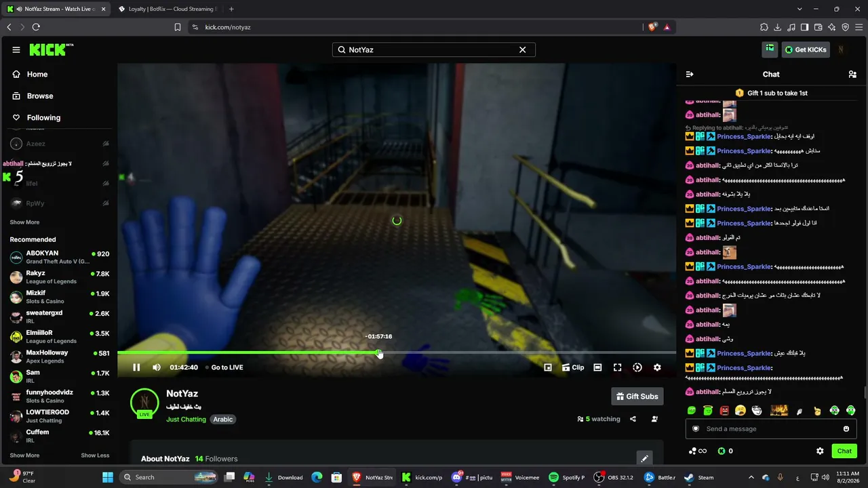Open chat settings gear

pyautogui.click(x=820, y=451)
